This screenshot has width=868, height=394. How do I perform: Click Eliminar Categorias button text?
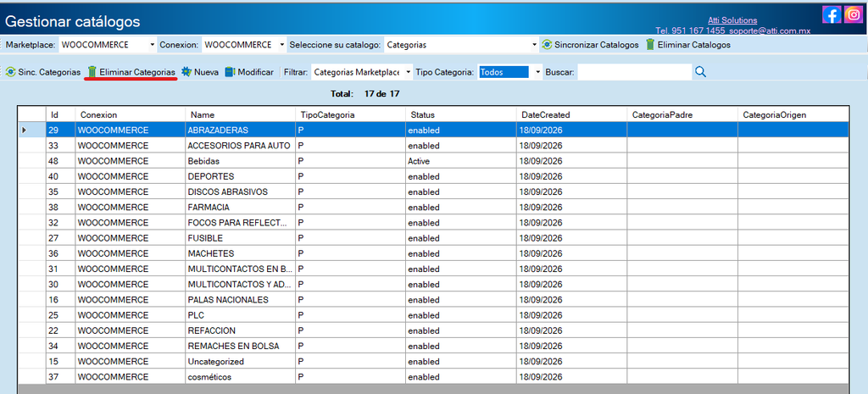tap(137, 73)
